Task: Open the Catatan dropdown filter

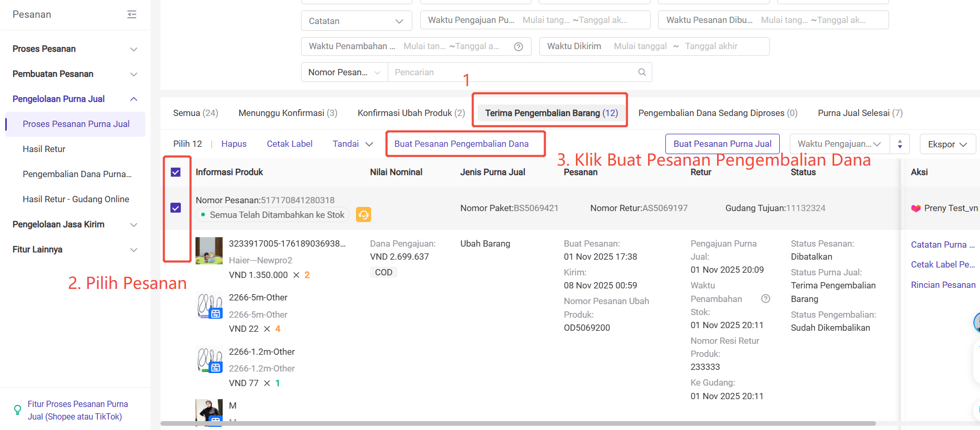Action: [x=356, y=21]
